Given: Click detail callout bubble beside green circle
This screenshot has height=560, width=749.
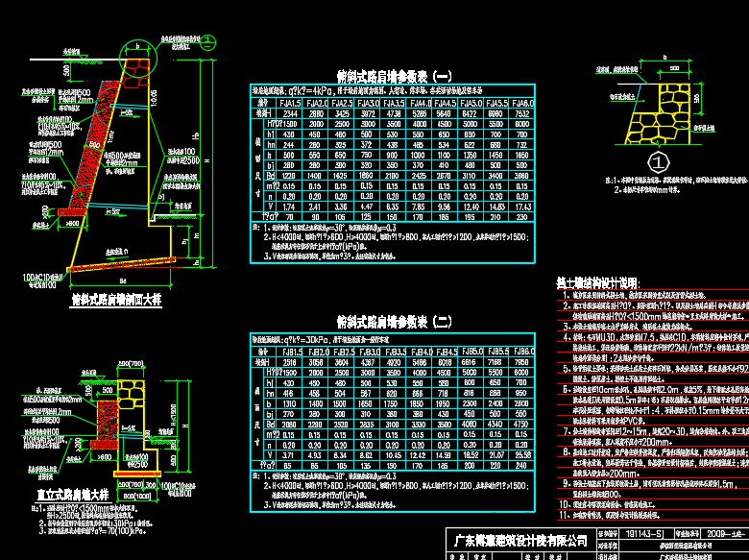Looking at the screenshot, I should 208,42.
